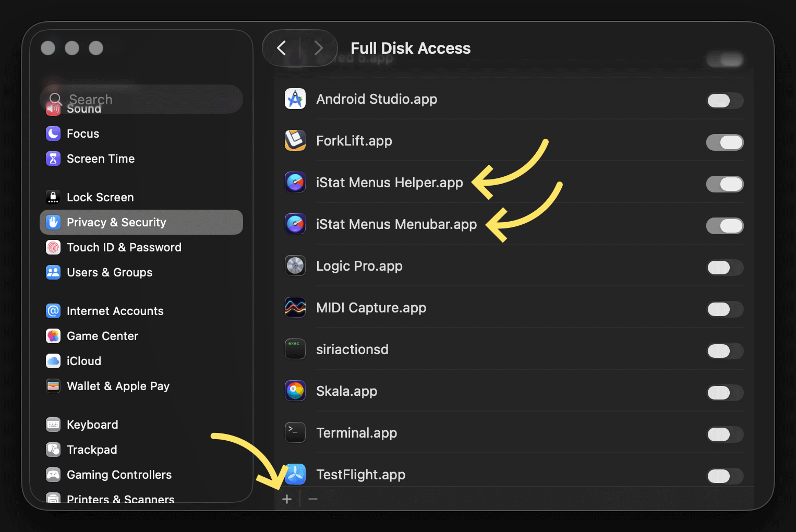This screenshot has width=796, height=532.
Task: Select the TestFlight.app row label
Action: coord(361,475)
